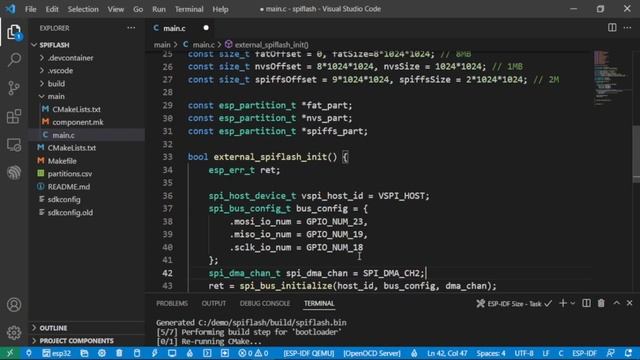Open the Explorer view in activity bar
Image resolution: width=640 pixels, height=360 pixels.
[x=14, y=32]
